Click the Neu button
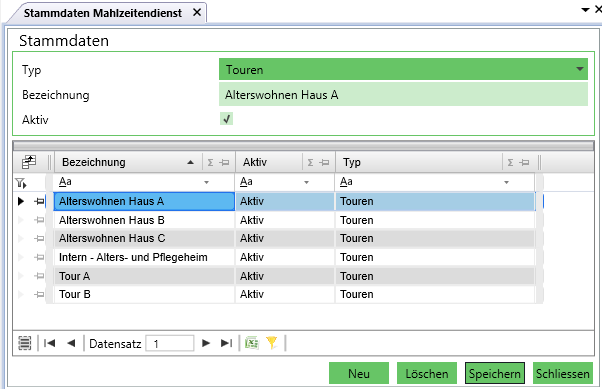The image size is (602, 389). pos(359,373)
